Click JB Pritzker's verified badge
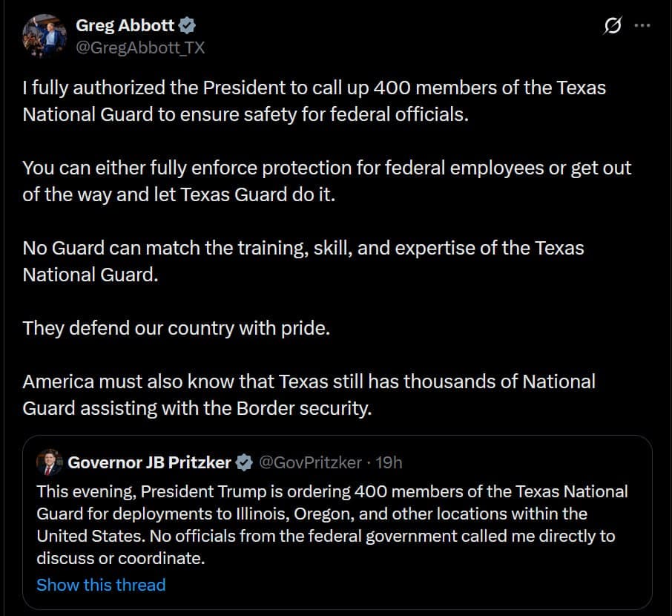The image size is (672, 616). pos(245,462)
